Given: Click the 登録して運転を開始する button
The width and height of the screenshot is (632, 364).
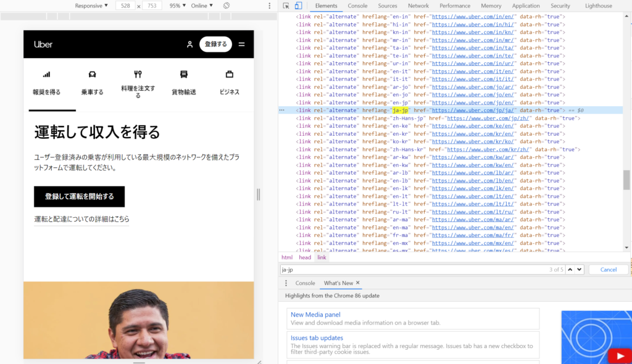Looking at the screenshot, I should click(x=79, y=197).
